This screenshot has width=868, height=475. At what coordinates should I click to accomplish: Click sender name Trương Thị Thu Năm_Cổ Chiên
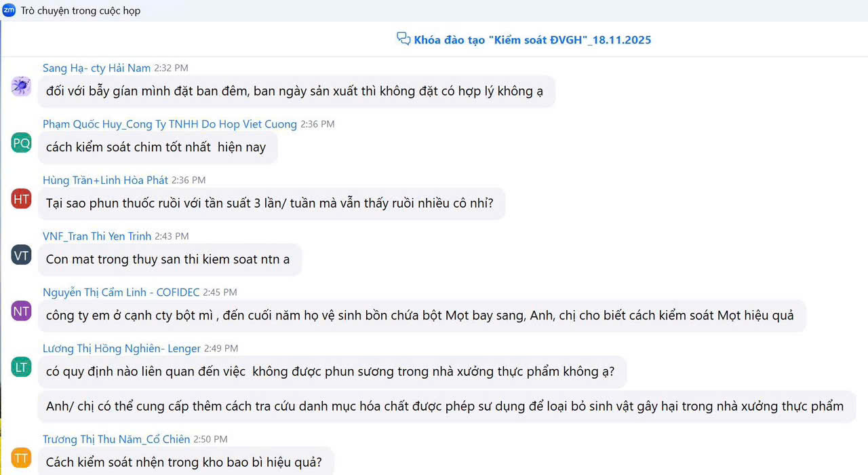tap(116, 440)
